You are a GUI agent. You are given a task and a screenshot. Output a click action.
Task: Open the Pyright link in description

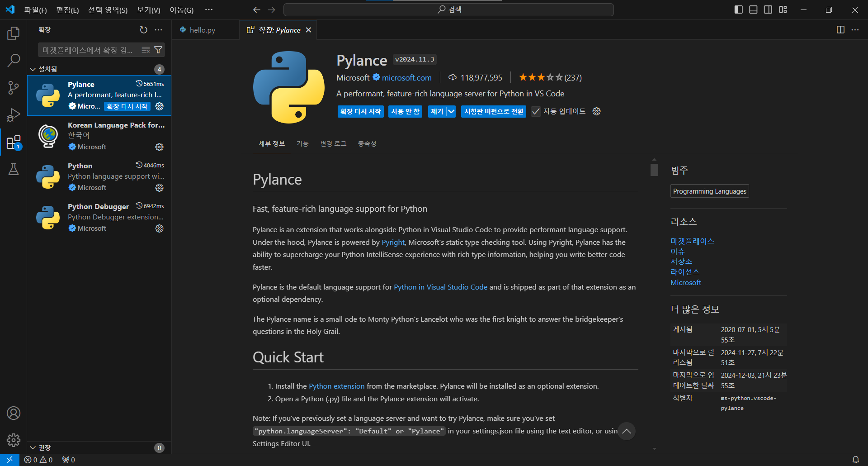click(393, 242)
